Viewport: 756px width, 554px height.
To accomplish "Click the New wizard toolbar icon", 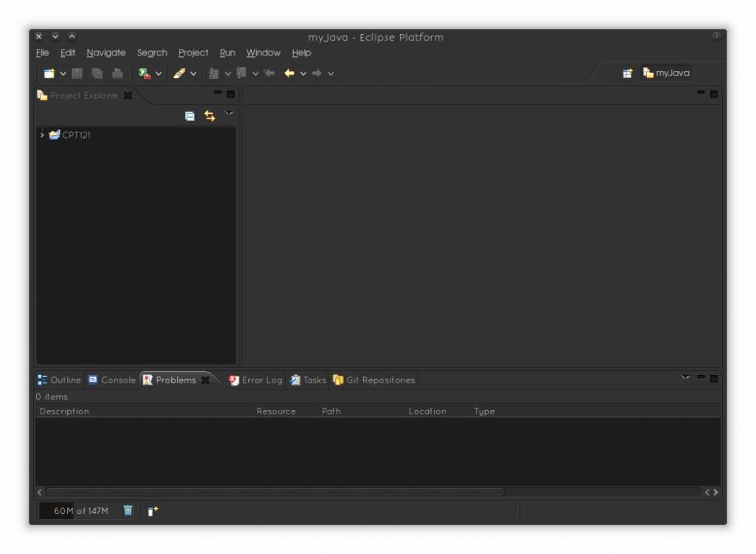I will click(x=49, y=73).
